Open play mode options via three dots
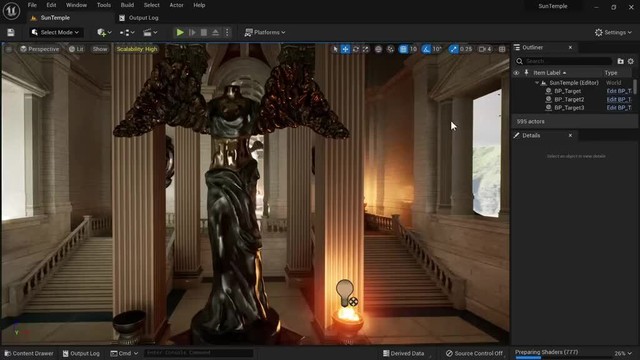640x360 pixels. click(227, 32)
